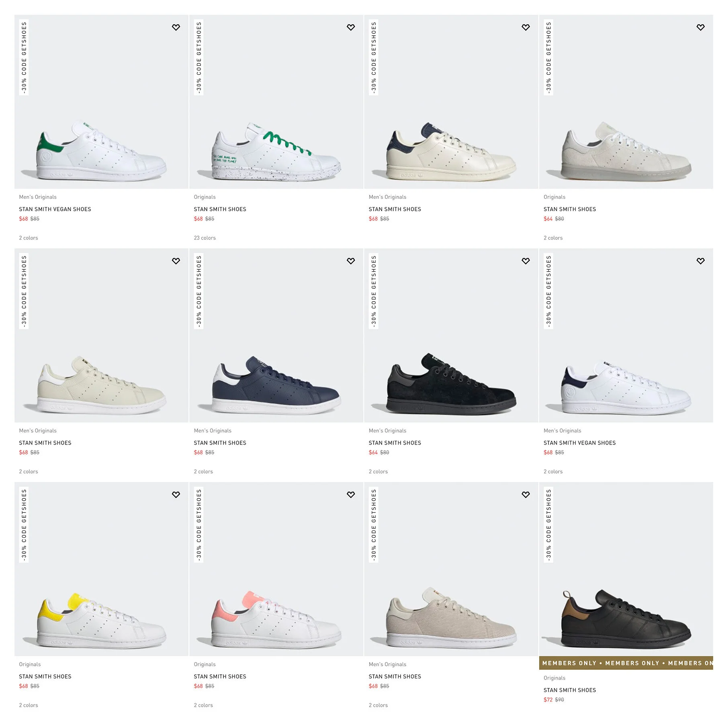Click -30% CODE GETSHOES badge on yellow-heel shoe
728x716 pixels.
pos(24,525)
